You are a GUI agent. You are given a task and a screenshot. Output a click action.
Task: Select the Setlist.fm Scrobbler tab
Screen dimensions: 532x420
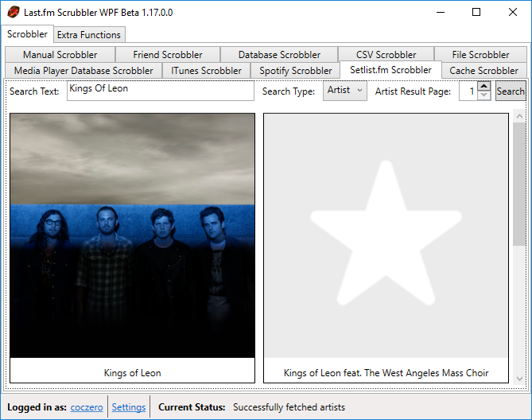pyautogui.click(x=390, y=70)
